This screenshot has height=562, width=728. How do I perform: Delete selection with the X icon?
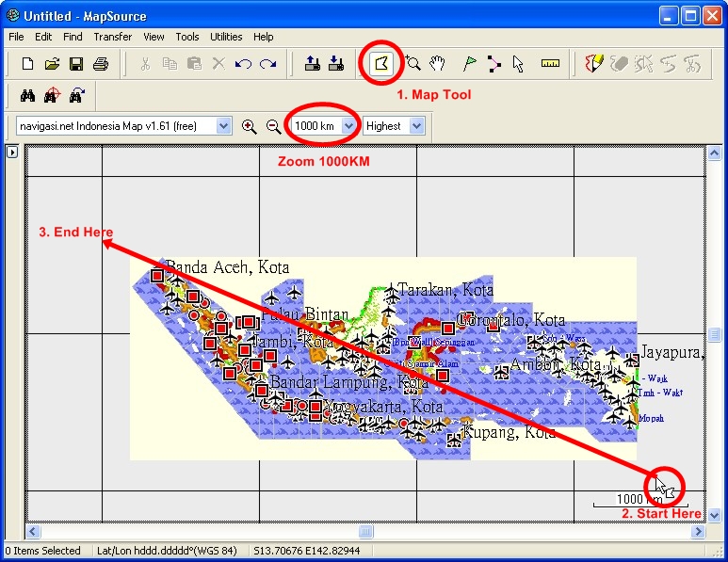click(218, 64)
